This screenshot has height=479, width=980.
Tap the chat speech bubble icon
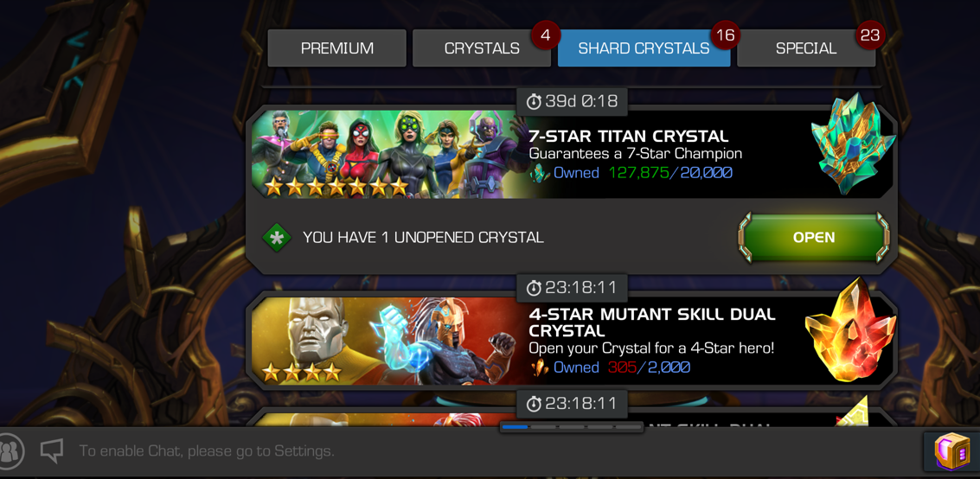tap(52, 450)
